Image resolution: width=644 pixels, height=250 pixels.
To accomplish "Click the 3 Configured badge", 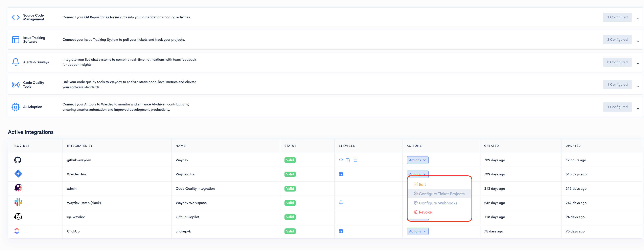I will [x=617, y=40].
